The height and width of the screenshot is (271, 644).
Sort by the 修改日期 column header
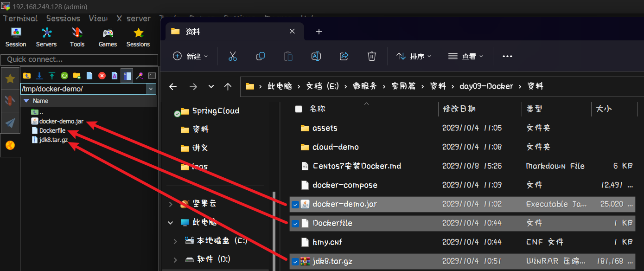pos(459,109)
